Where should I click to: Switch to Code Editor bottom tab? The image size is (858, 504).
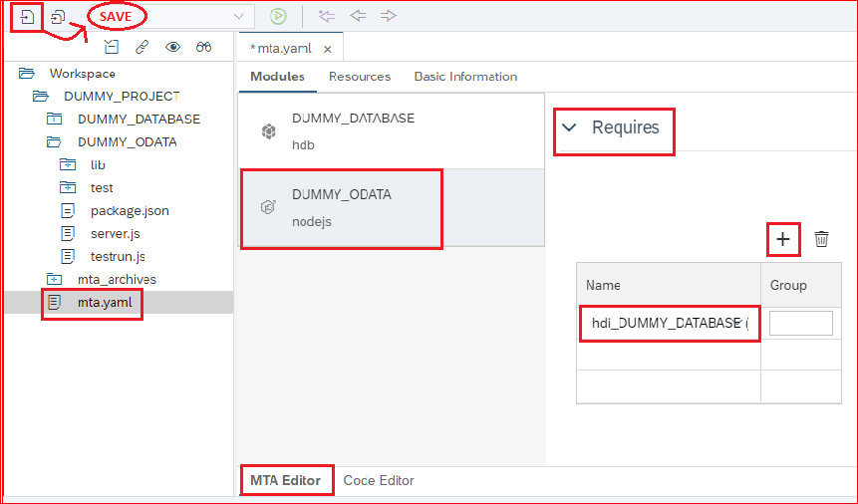point(379,480)
